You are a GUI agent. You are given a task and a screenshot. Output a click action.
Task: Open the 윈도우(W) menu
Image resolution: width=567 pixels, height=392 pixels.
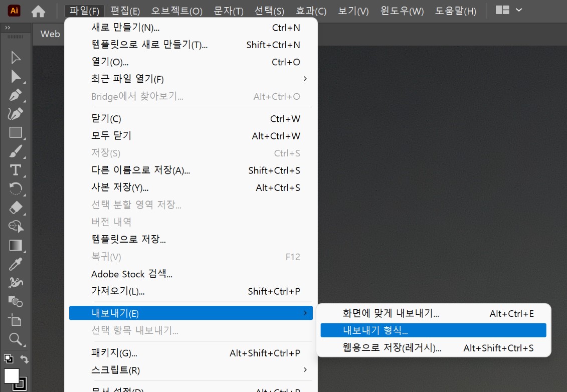tap(402, 11)
